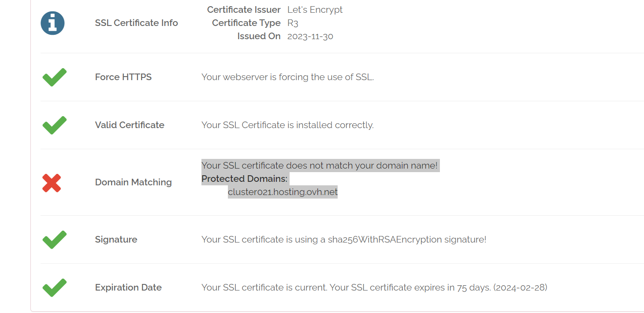Image resolution: width=644 pixels, height=313 pixels.
Task: Click the red X for Domain Matching
Action: click(x=52, y=183)
